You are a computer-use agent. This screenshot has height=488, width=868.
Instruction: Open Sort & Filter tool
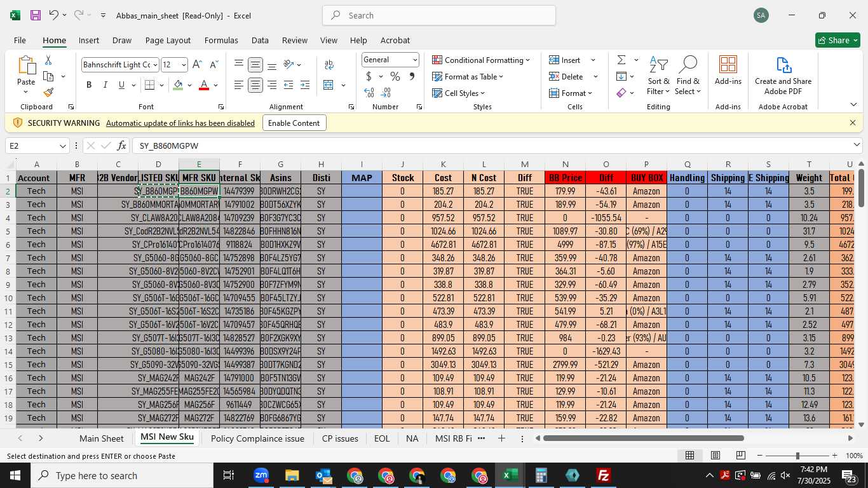pos(658,76)
